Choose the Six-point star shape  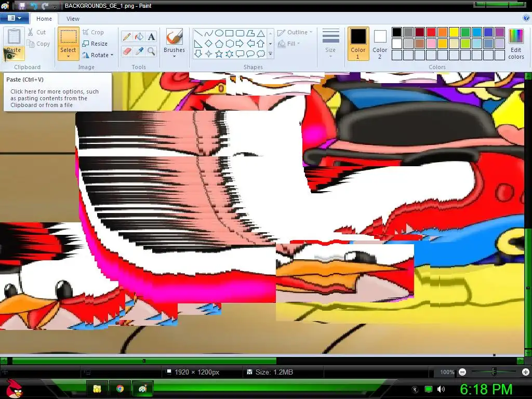coord(229,54)
